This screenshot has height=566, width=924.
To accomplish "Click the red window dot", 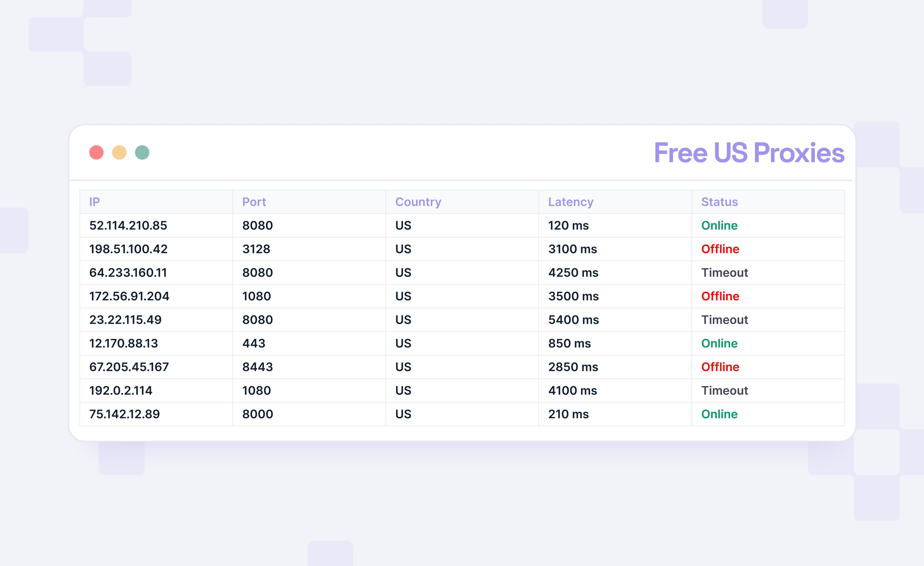I will tap(96, 153).
